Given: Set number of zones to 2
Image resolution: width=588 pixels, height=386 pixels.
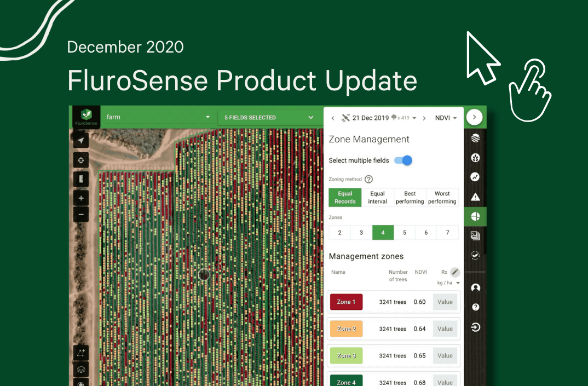Looking at the screenshot, I should (x=340, y=233).
